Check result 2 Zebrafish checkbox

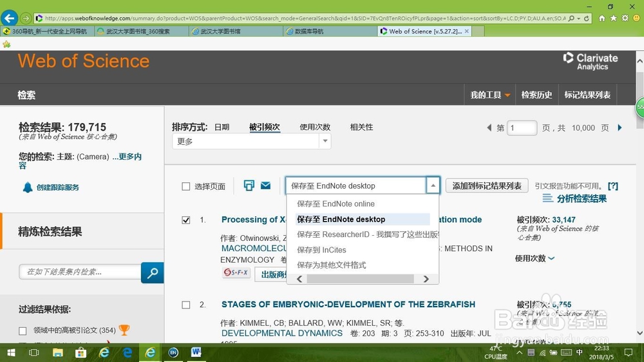click(185, 305)
